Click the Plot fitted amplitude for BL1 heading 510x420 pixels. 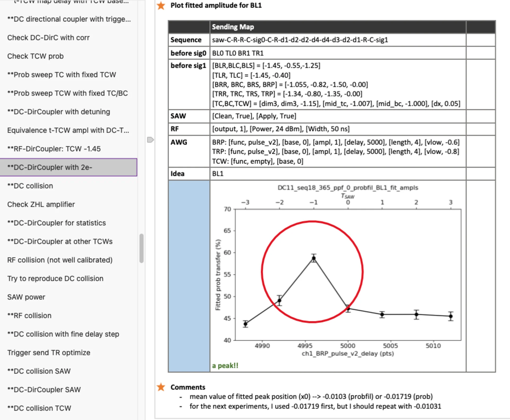click(x=216, y=5)
